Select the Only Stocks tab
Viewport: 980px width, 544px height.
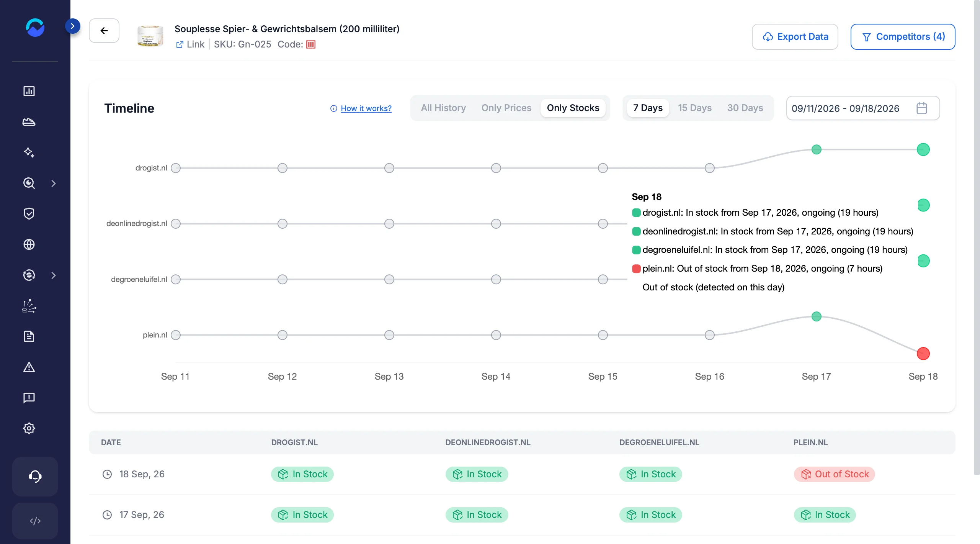click(573, 108)
